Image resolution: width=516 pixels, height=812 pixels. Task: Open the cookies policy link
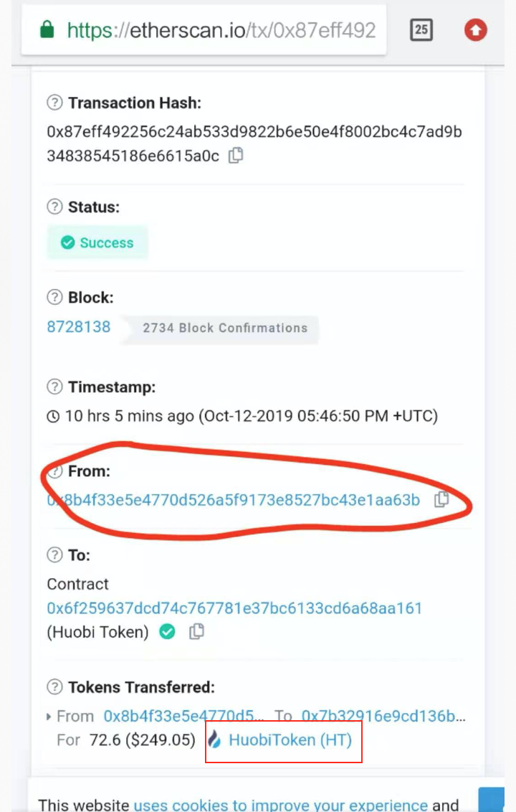(x=280, y=806)
